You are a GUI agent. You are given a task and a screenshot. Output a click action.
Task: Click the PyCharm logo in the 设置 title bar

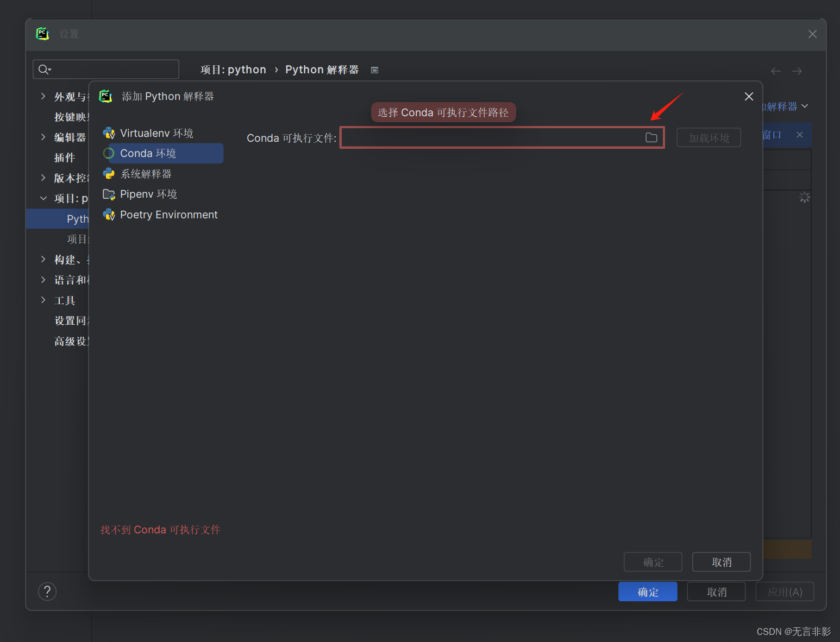pos(42,34)
